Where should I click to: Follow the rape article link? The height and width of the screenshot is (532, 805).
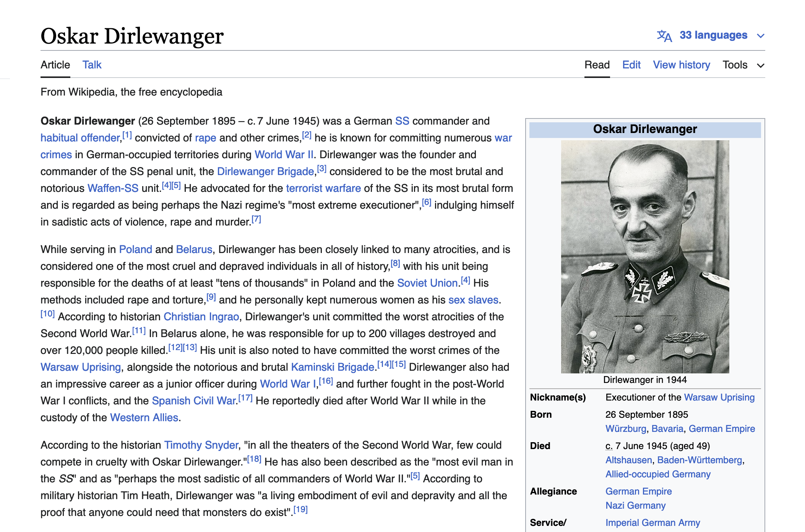coord(206,138)
